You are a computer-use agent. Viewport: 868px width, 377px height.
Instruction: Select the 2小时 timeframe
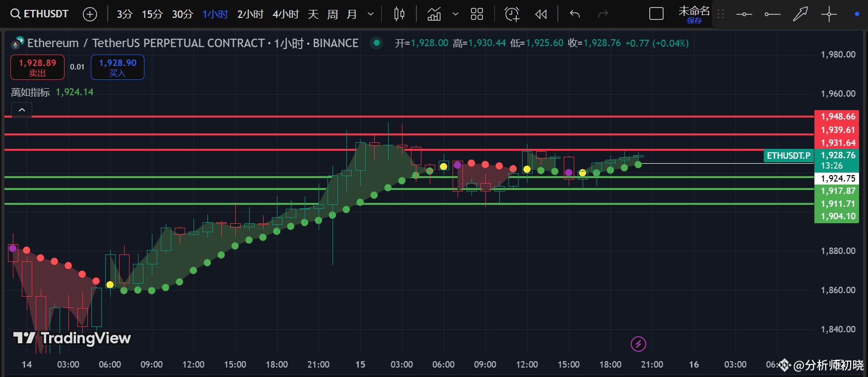coord(250,14)
